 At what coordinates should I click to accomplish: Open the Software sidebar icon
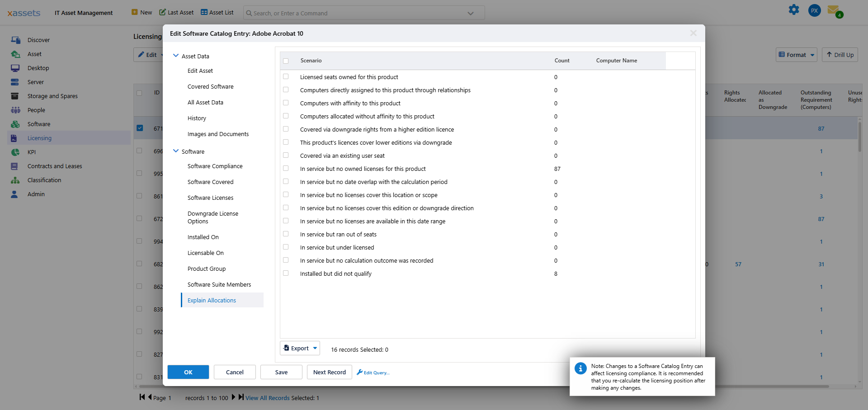(15, 124)
